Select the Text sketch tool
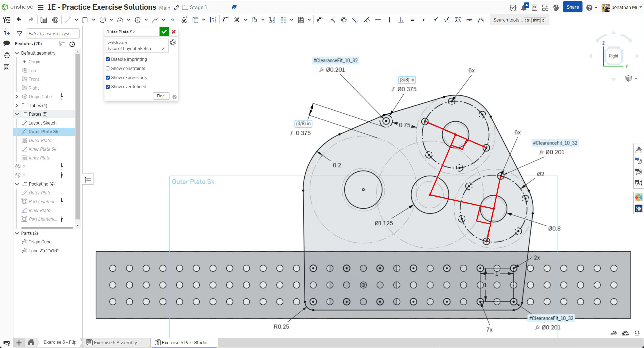Screen dimensions: 644x348 184,20
